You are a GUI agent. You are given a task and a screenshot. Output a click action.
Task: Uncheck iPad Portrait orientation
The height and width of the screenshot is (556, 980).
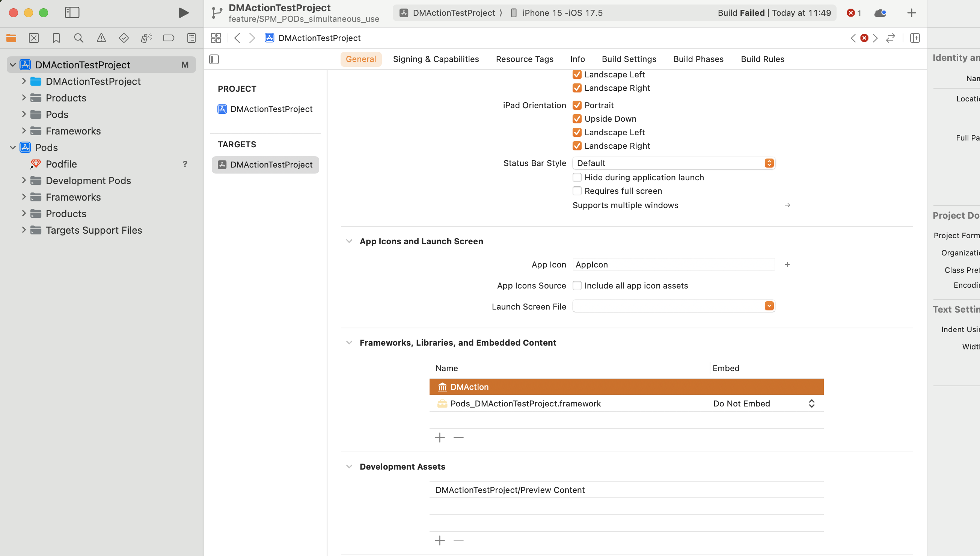click(x=577, y=105)
